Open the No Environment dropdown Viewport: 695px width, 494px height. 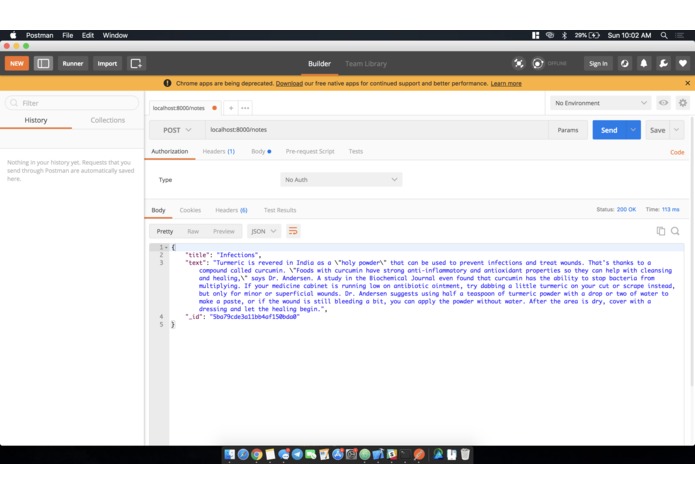click(600, 103)
